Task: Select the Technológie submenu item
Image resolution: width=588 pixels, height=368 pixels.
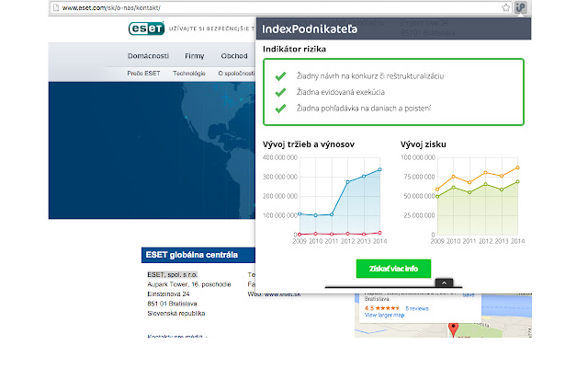Action: pos(189,74)
